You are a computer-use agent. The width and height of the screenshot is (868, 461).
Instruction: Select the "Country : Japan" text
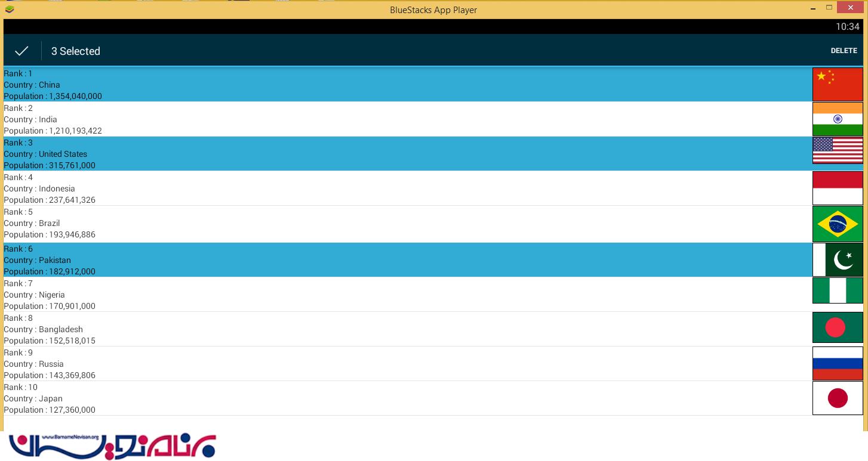coord(33,398)
